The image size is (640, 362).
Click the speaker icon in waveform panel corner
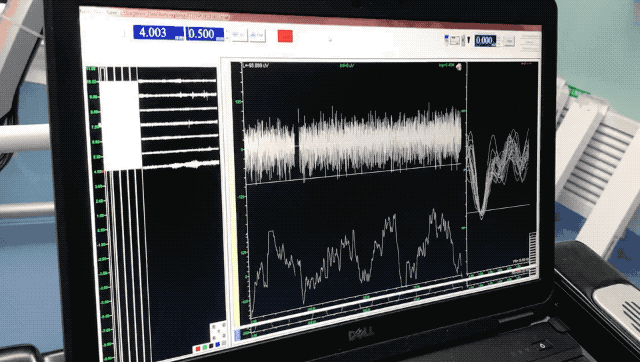[459, 67]
